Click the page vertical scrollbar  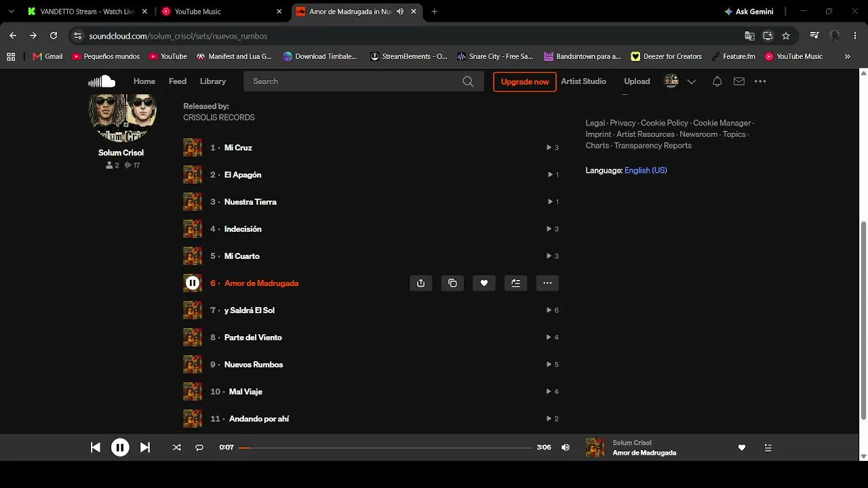click(863, 320)
